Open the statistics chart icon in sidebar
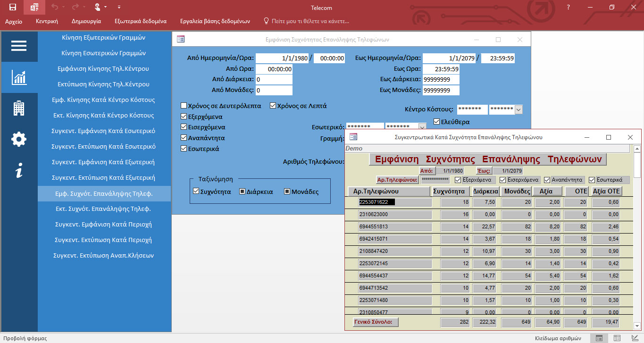The width and height of the screenshot is (644, 343). pyautogui.click(x=19, y=77)
